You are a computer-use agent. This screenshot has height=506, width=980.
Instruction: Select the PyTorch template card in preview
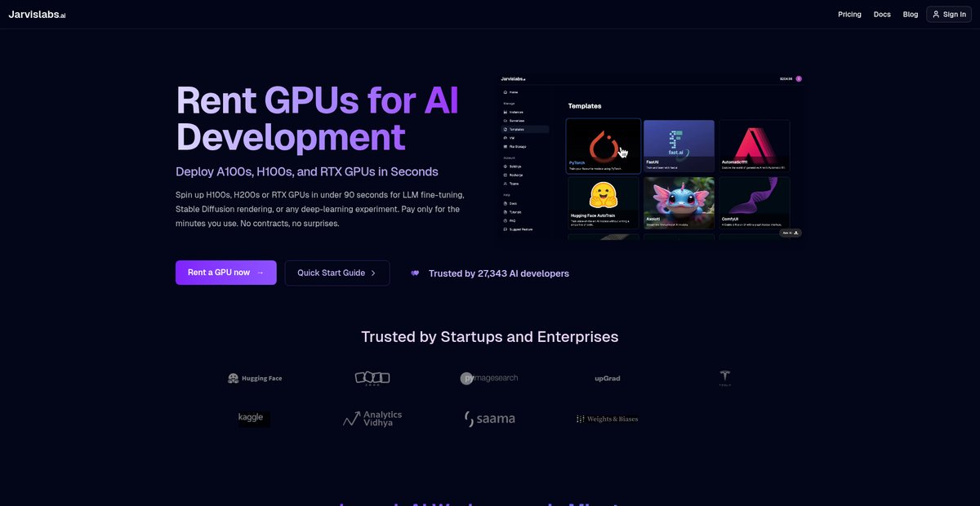point(604,146)
